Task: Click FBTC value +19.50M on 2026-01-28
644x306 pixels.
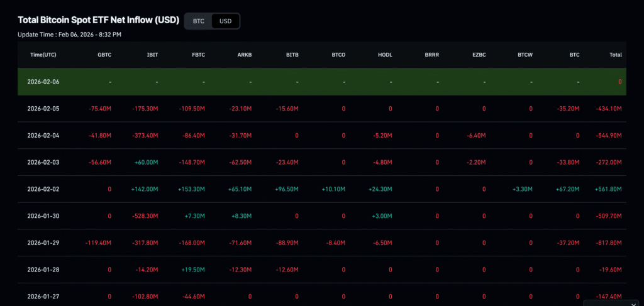Action: click(x=193, y=270)
